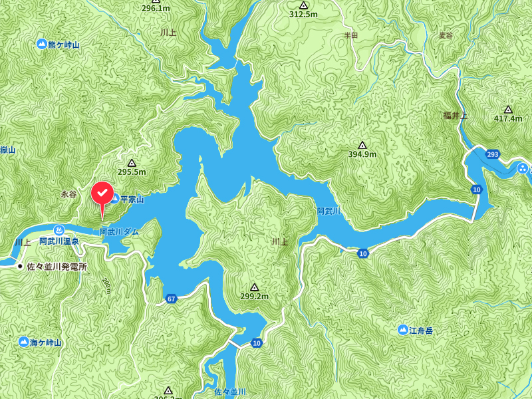
Task: Click the 394.9m triangulation point marker
Action: pyautogui.click(x=362, y=146)
